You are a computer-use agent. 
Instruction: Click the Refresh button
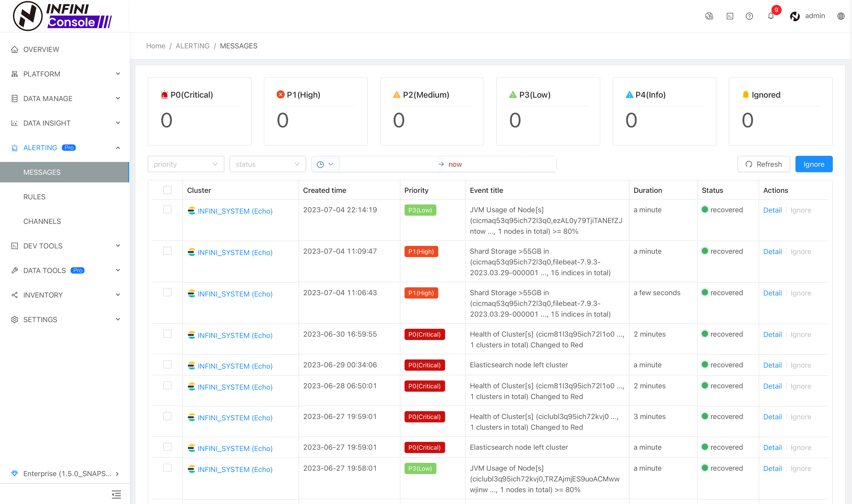click(763, 164)
